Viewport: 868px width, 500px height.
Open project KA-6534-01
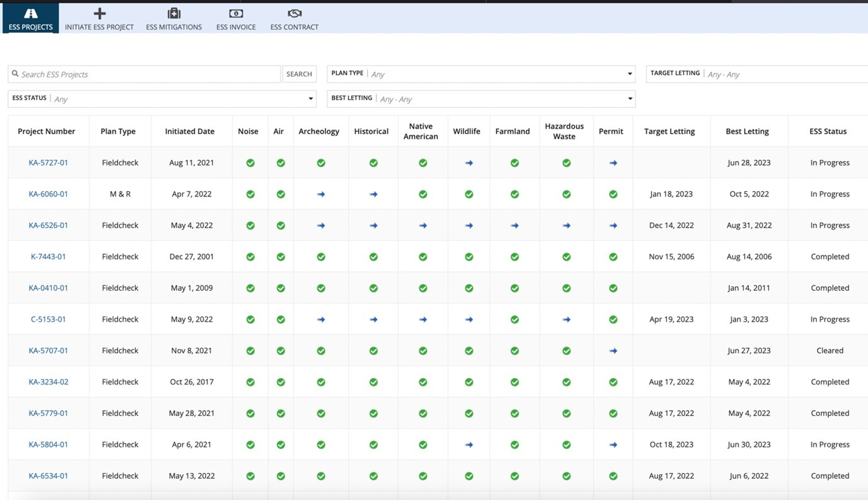point(48,476)
